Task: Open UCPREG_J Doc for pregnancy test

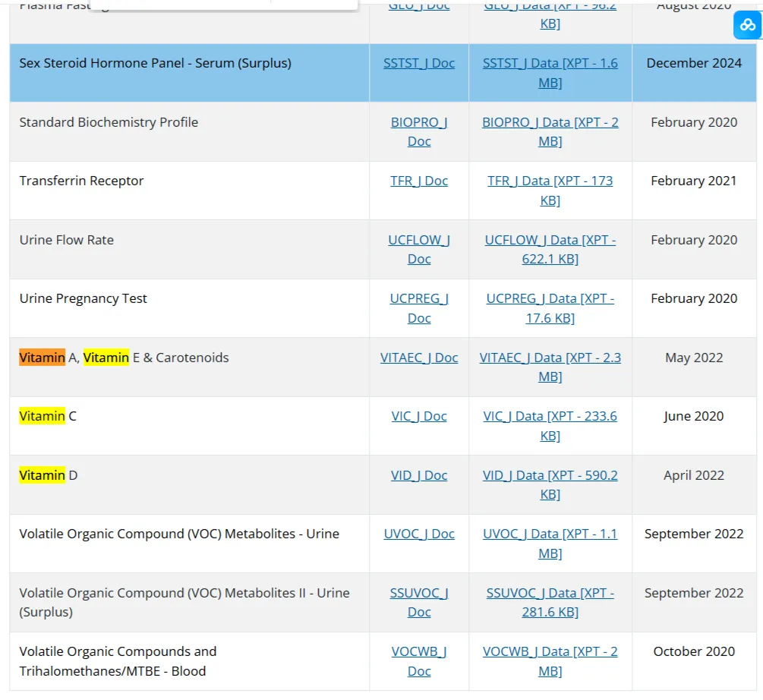Action: pyautogui.click(x=419, y=308)
